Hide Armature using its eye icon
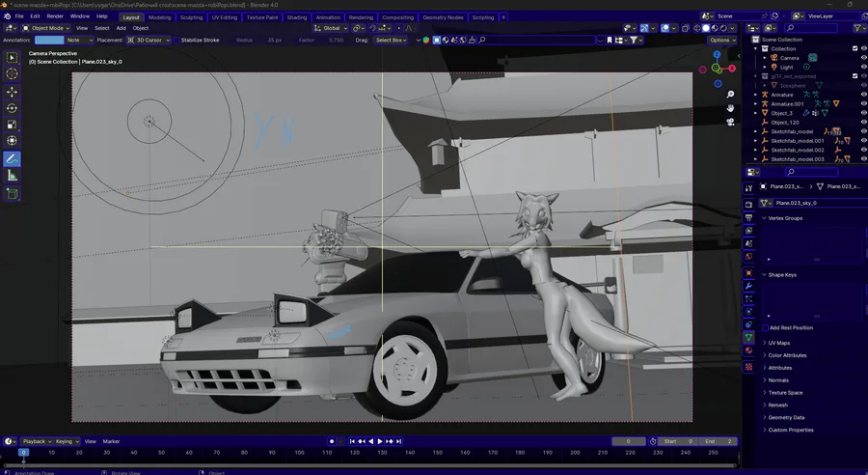The height and width of the screenshot is (475, 868). [863, 95]
